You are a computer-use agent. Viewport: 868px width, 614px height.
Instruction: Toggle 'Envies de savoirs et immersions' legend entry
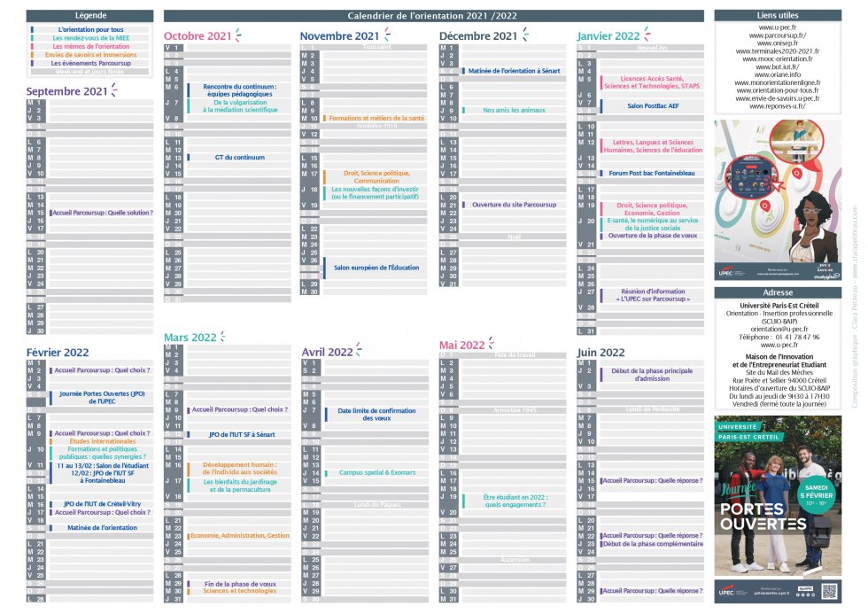(91, 55)
